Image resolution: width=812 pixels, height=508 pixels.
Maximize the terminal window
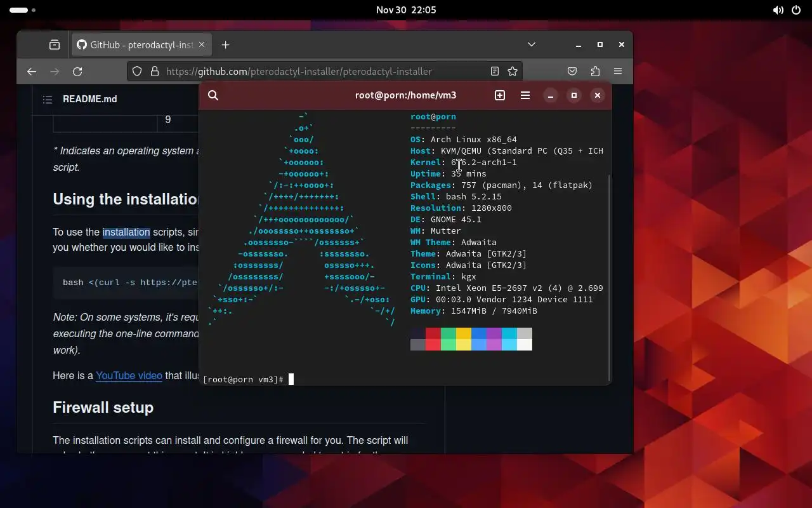(x=574, y=95)
